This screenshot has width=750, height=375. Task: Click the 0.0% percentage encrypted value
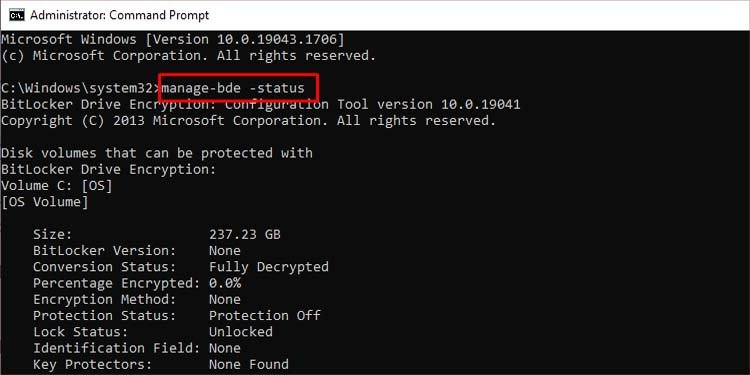coord(225,283)
